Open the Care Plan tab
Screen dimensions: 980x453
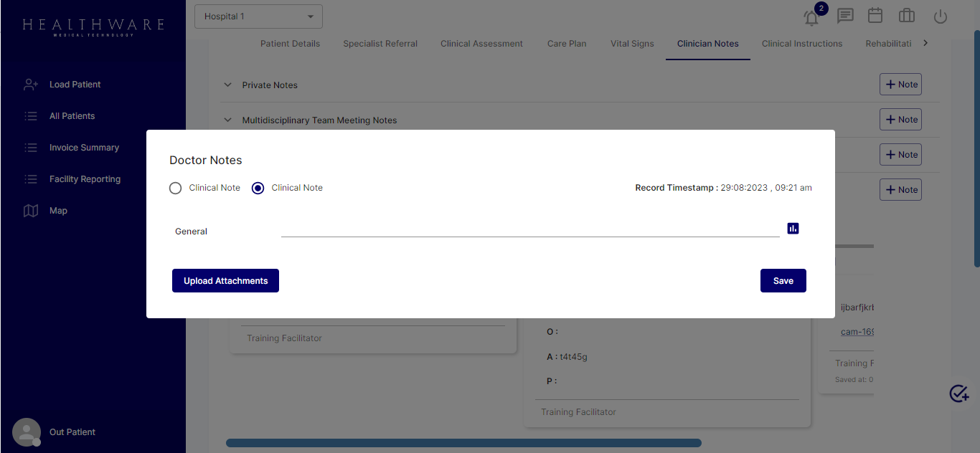[567, 44]
